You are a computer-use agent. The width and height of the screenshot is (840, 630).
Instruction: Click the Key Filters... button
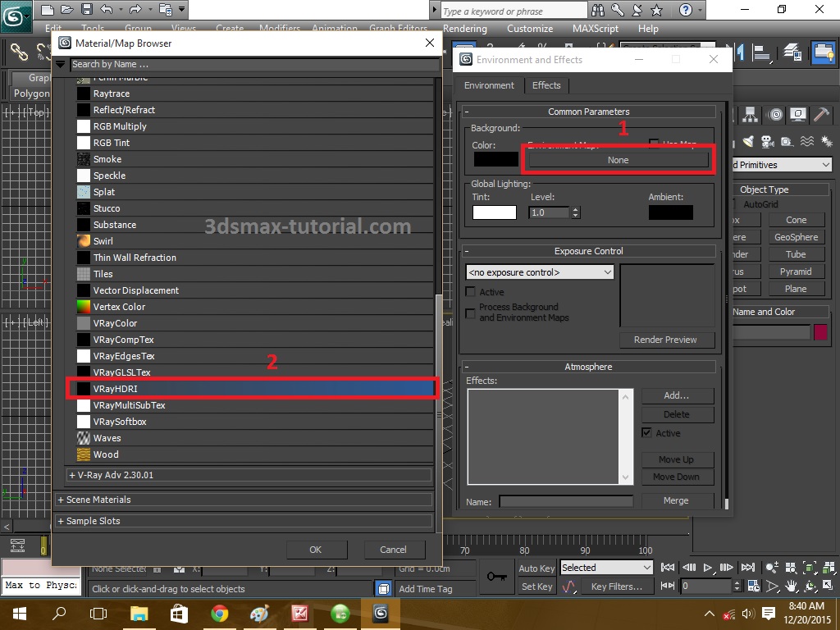click(x=616, y=587)
